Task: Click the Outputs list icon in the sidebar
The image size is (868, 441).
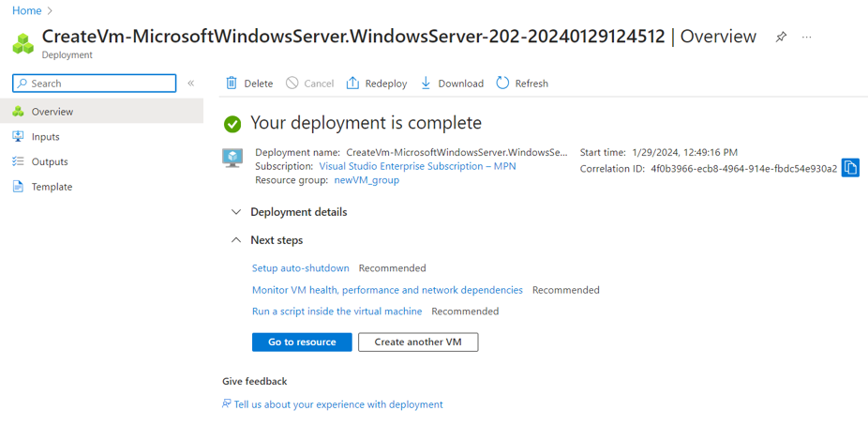Action: click(x=18, y=161)
